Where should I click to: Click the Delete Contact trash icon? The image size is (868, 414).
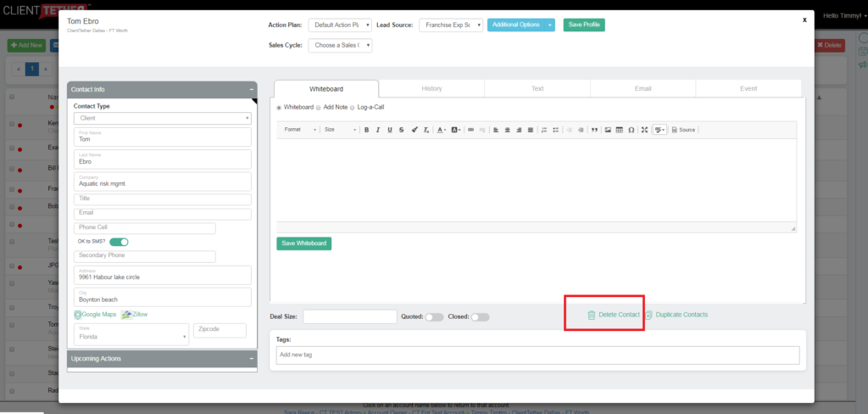pyautogui.click(x=591, y=315)
